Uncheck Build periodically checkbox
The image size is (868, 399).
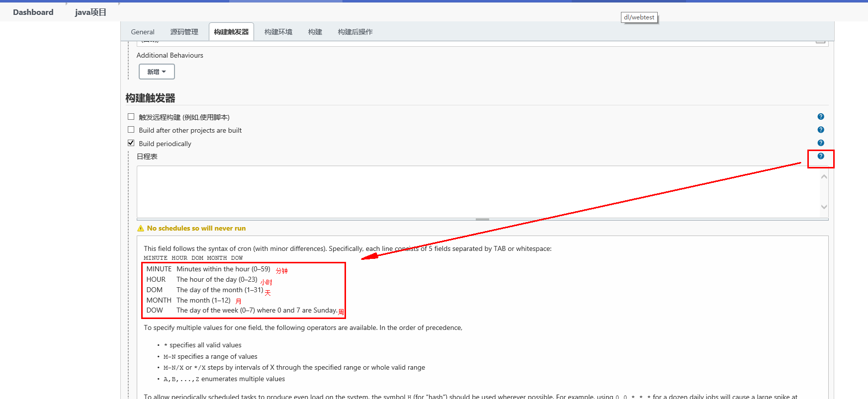pyautogui.click(x=131, y=143)
